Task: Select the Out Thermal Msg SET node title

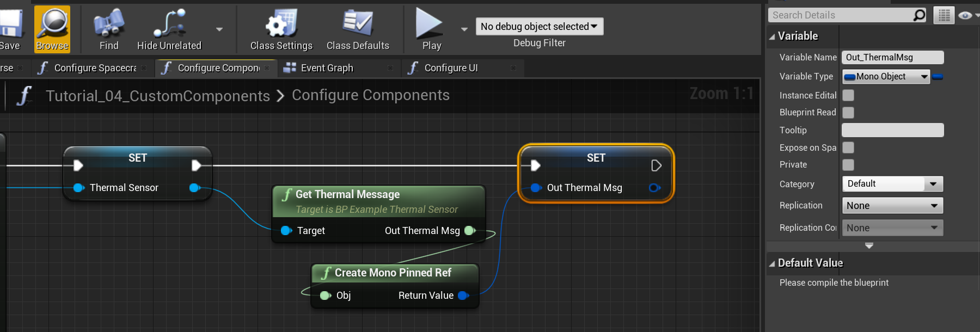Action: [x=596, y=158]
